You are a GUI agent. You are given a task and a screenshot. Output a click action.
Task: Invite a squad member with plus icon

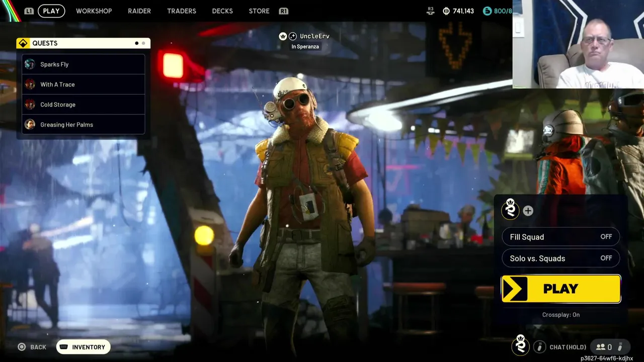point(528,211)
